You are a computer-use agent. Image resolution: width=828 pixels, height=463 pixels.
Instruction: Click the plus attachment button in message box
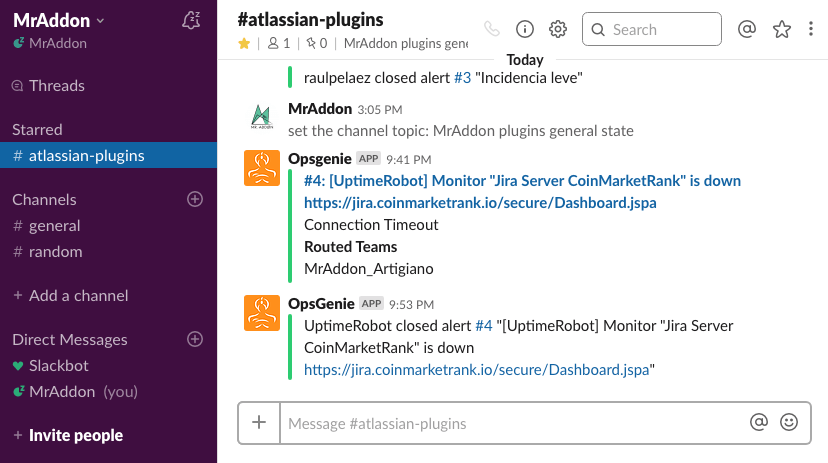(x=259, y=423)
